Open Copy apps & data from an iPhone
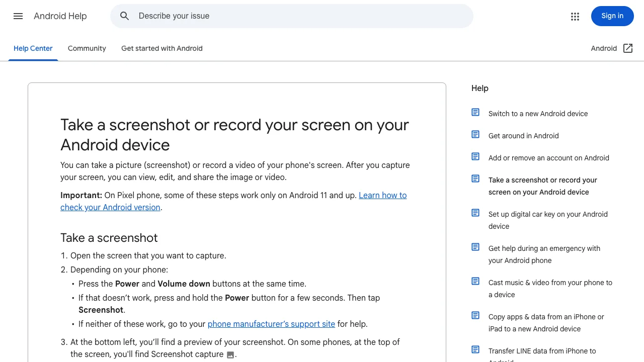 (546, 323)
